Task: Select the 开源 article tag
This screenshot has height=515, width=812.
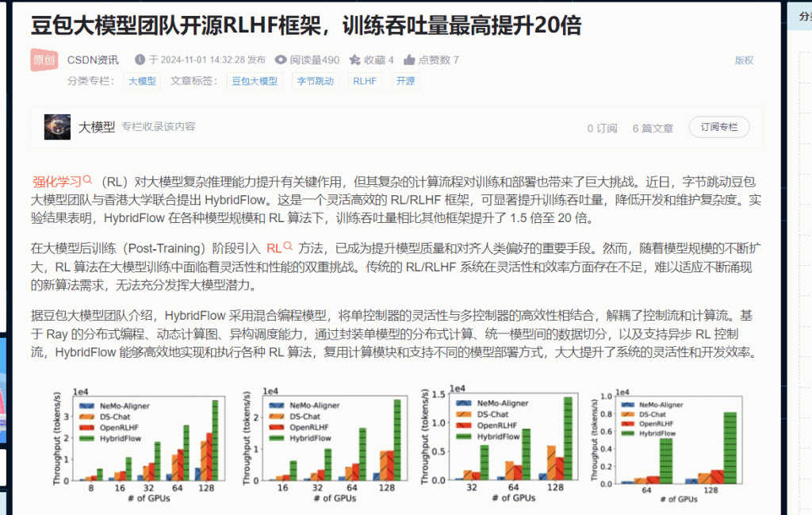Action: [405, 81]
